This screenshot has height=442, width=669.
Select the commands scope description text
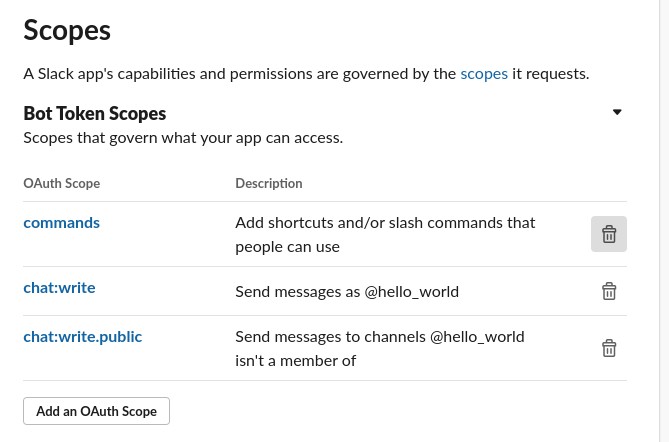click(x=385, y=235)
